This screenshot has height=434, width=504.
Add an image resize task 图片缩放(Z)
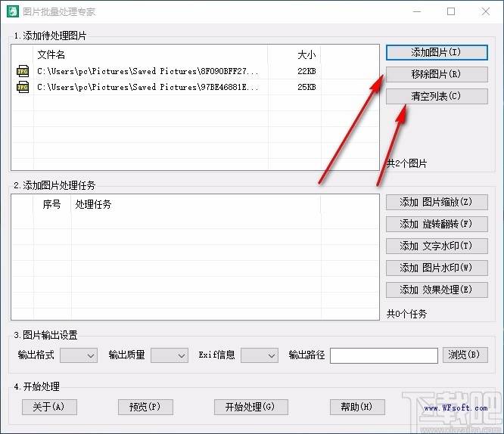click(x=437, y=202)
